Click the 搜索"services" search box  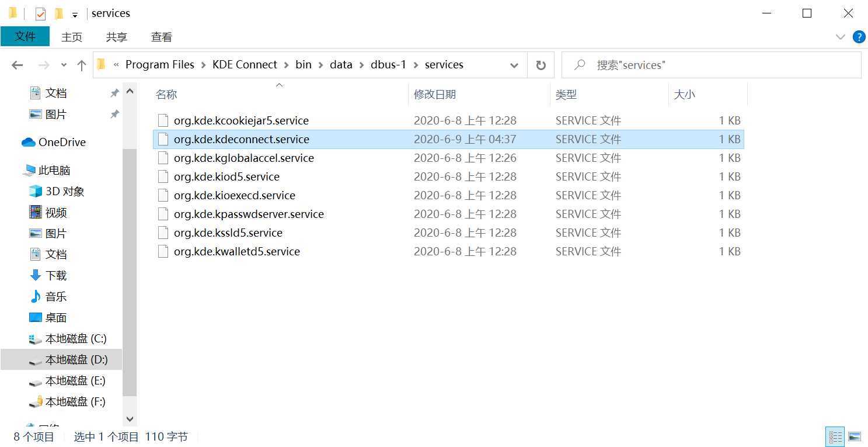point(711,65)
